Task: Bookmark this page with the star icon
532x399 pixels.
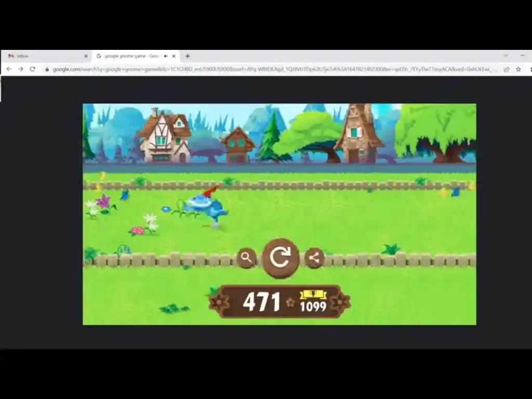Action: 518,69
